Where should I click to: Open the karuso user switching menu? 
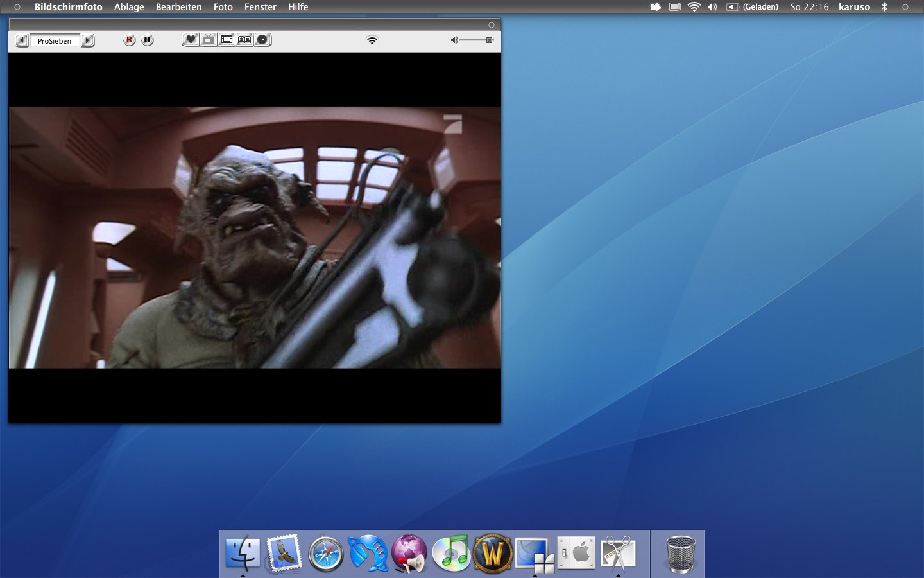(x=854, y=7)
